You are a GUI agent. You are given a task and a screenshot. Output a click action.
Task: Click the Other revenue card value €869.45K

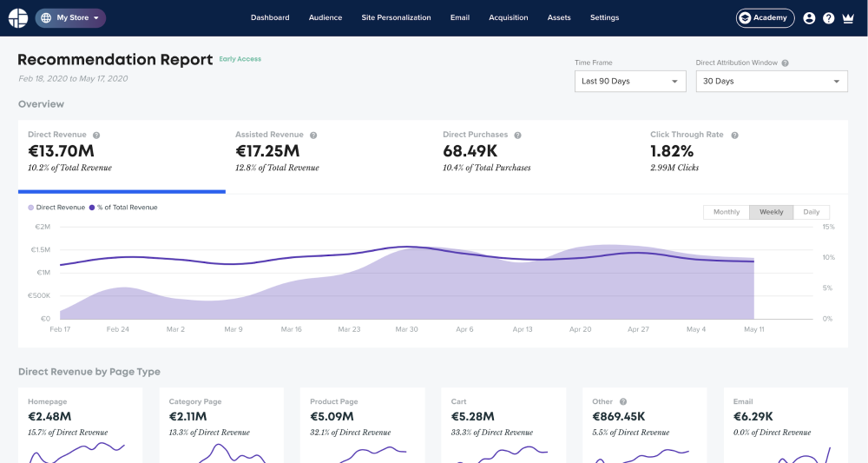tap(618, 416)
